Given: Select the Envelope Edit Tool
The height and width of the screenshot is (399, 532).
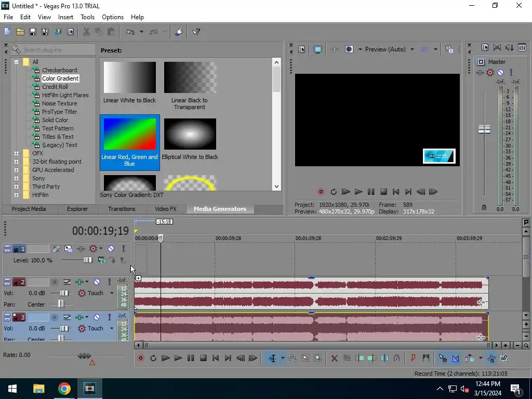Looking at the screenshot, I should click(293, 358).
